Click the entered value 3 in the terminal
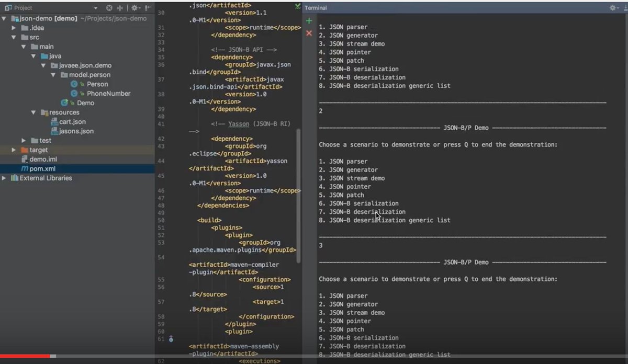The image size is (628, 364). 321,245
